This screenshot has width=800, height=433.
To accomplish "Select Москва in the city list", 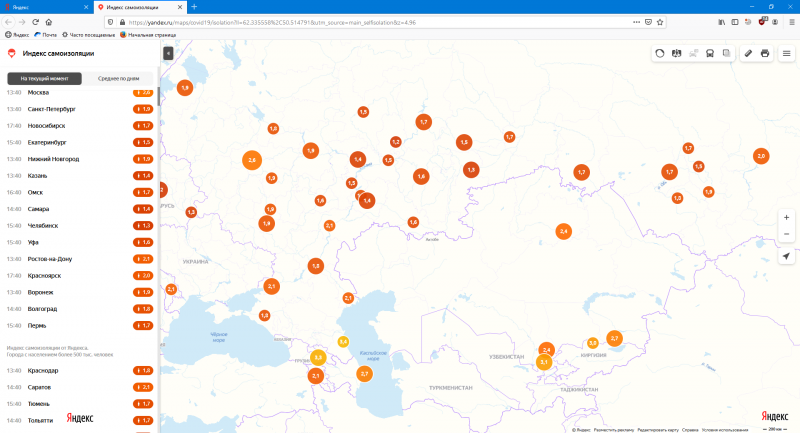I will (x=79, y=92).
